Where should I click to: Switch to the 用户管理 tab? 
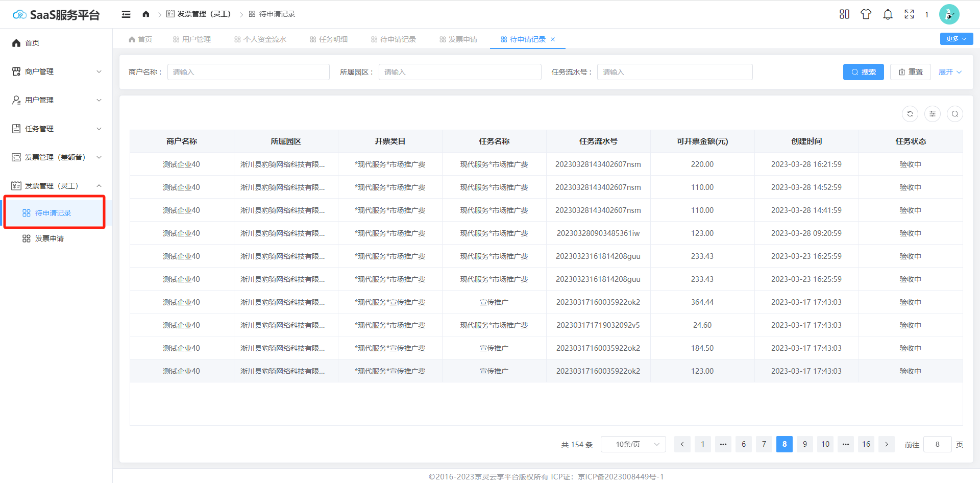point(192,39)
